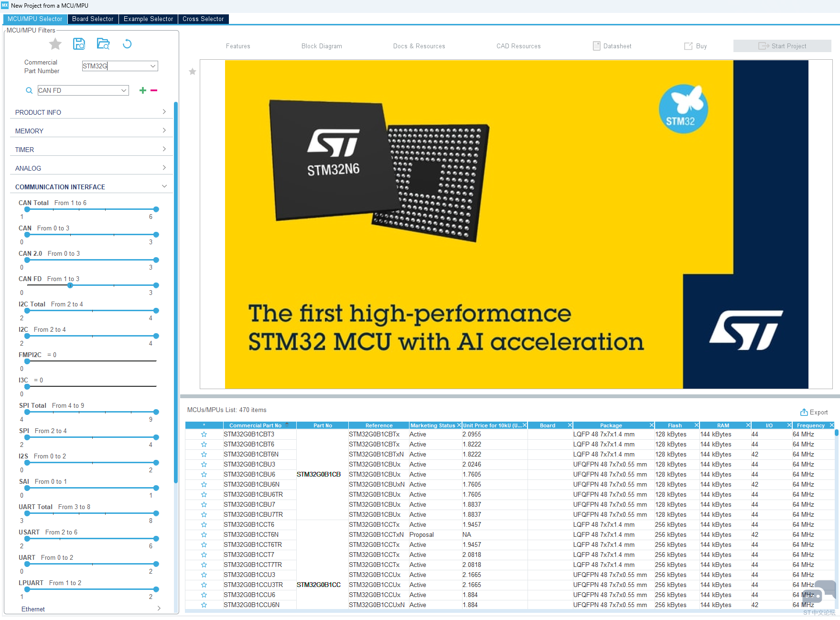
Task: Click the Buy button label
Action: 701,46
